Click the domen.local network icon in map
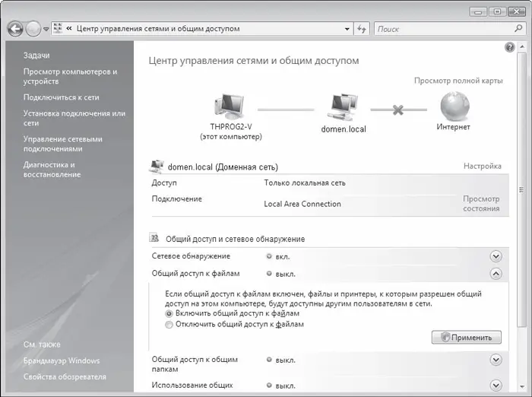This screenshot has width=532, height=397. (344, 106)
